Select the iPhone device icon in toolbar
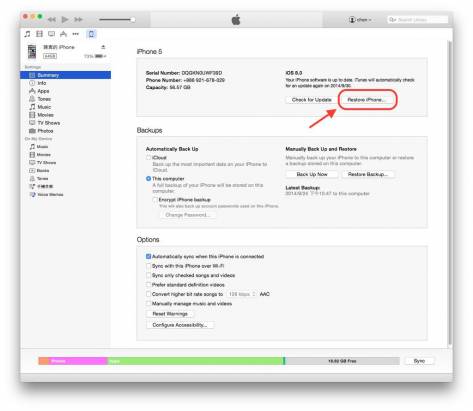The height and width of the screenshot is (411, 473). (x=91, y=34)
